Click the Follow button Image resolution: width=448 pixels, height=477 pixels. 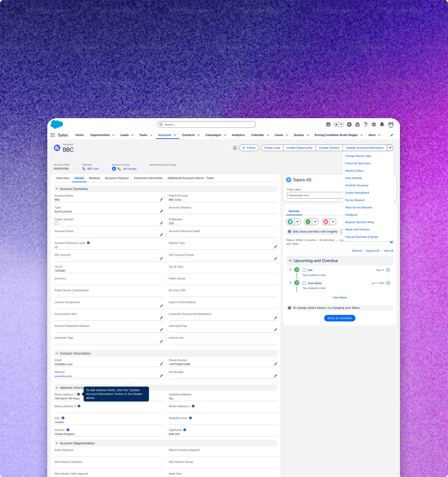[x=249, y=148]
